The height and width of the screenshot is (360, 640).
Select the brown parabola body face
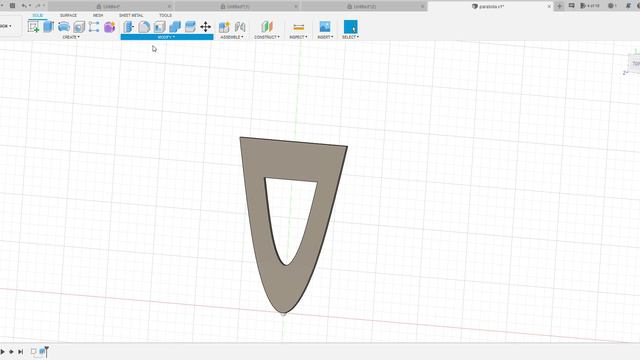[292, 161]
